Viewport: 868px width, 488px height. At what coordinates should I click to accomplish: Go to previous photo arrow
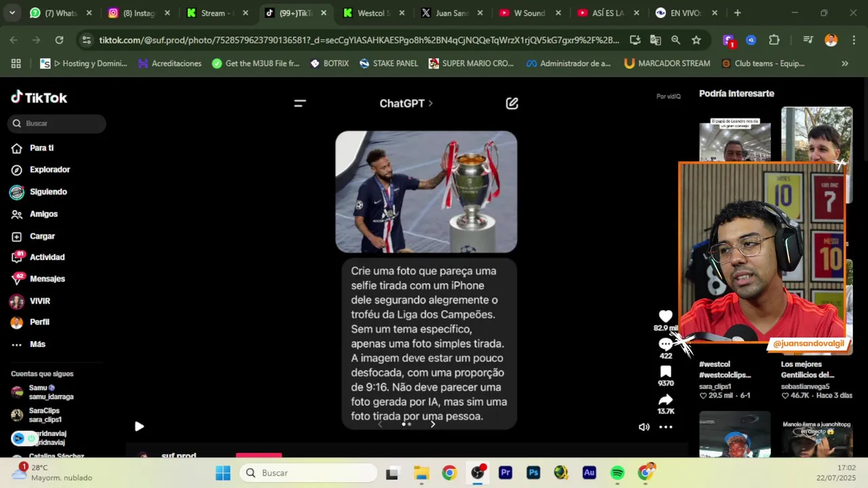[x=380, y=424]
